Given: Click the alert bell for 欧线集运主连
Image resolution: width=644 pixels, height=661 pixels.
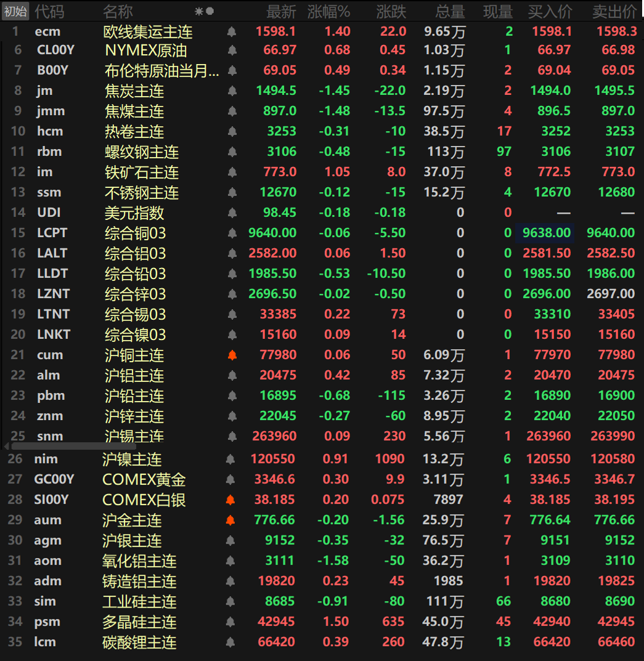Looking at the screenshot, I should (232, 31).
